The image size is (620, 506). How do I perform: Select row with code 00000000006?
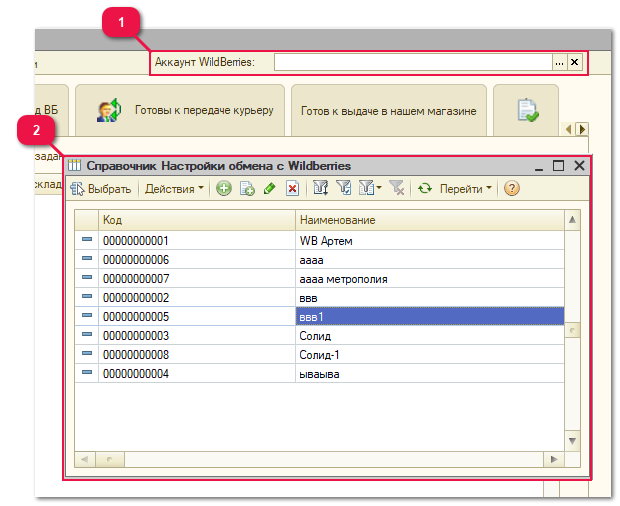tap(319, 260)
